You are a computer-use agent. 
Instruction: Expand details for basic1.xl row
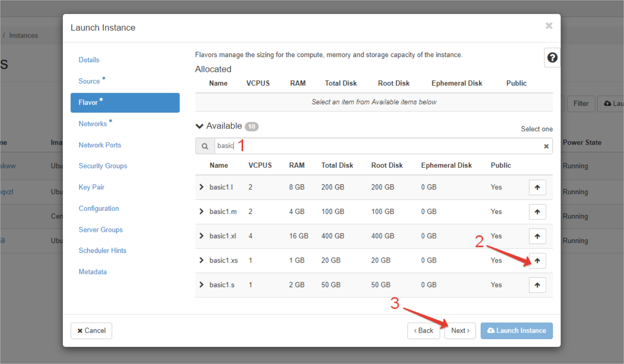(x=201, y=236)
